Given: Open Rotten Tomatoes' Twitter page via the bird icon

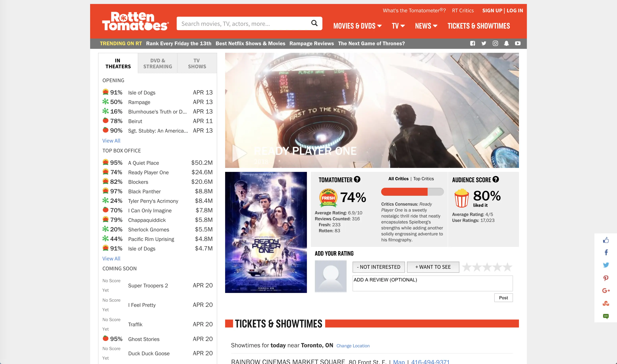Looking at the screenshot, I should (484, 43).
